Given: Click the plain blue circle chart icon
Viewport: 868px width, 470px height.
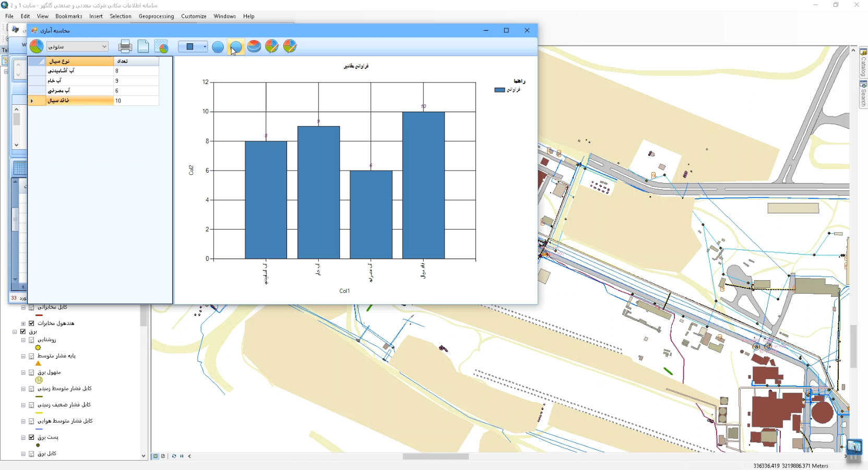Looking at the screenshot, I should (218, 47).
